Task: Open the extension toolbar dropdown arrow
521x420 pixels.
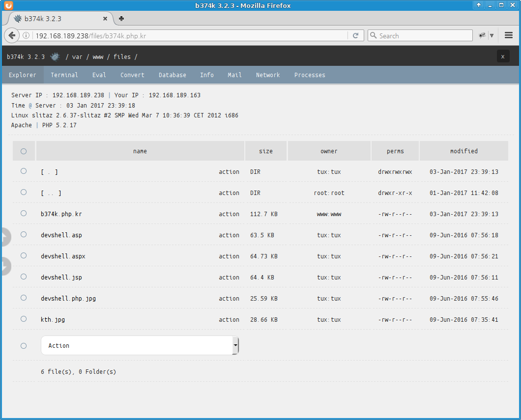Action: coord(492,35)
